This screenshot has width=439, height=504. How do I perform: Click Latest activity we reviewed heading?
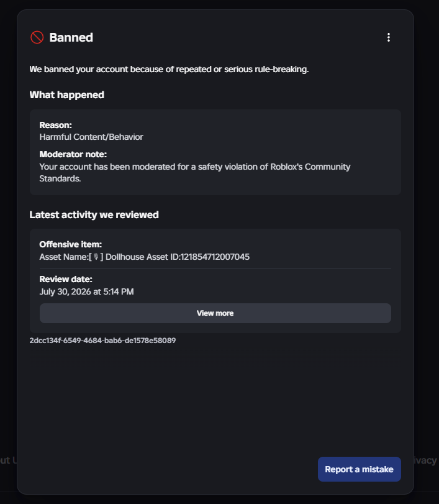point(94,215)
